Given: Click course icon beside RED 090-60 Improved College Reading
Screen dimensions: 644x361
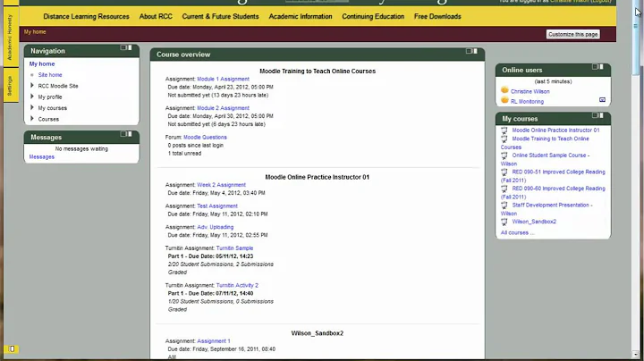Looking at the screenshot, I should [504, 189].
